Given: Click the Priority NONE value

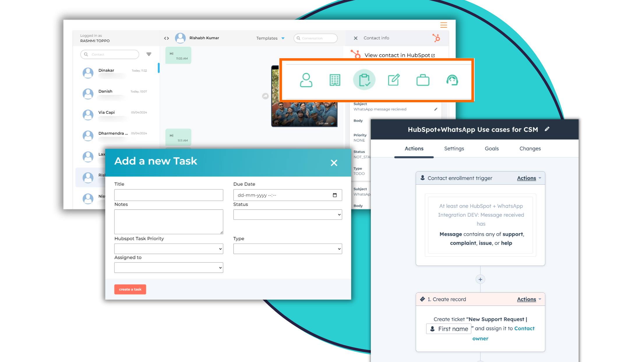Looking at the screenshot, I should coord(359,140).
